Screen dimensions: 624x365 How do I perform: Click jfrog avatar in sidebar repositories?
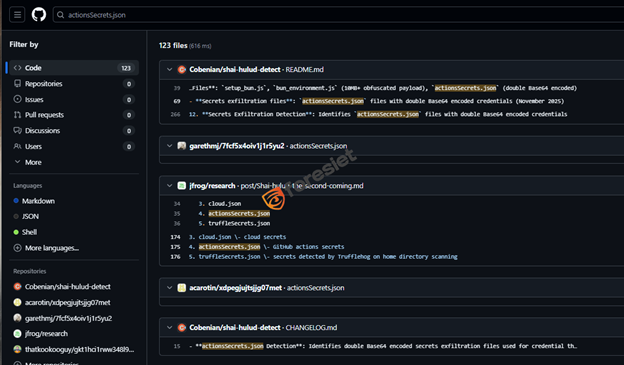point(18,334)
